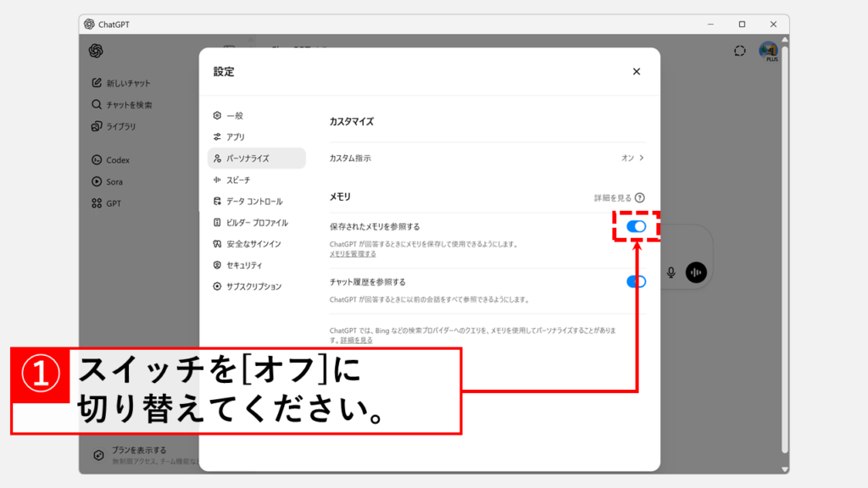Click the scrollbar down arrow
Viewport: 868px width, 488px height.
click(x=785, y=469)
